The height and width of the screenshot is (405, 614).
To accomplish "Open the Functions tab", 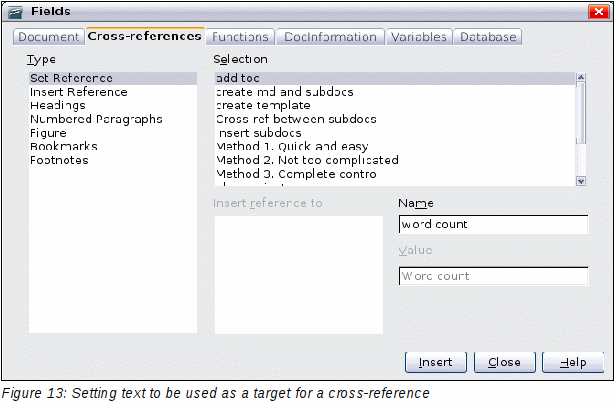I will click(240, 37).
